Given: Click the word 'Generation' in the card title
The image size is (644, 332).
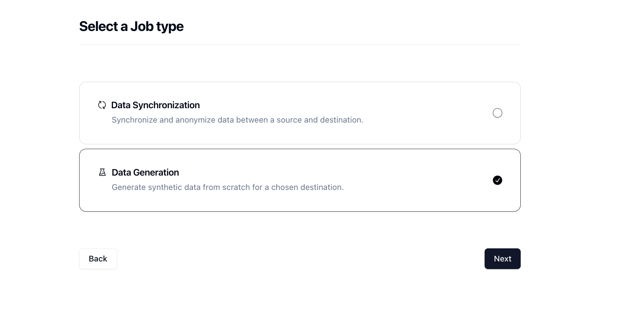Looking at the screenshot, I should [x=156, y=172].
